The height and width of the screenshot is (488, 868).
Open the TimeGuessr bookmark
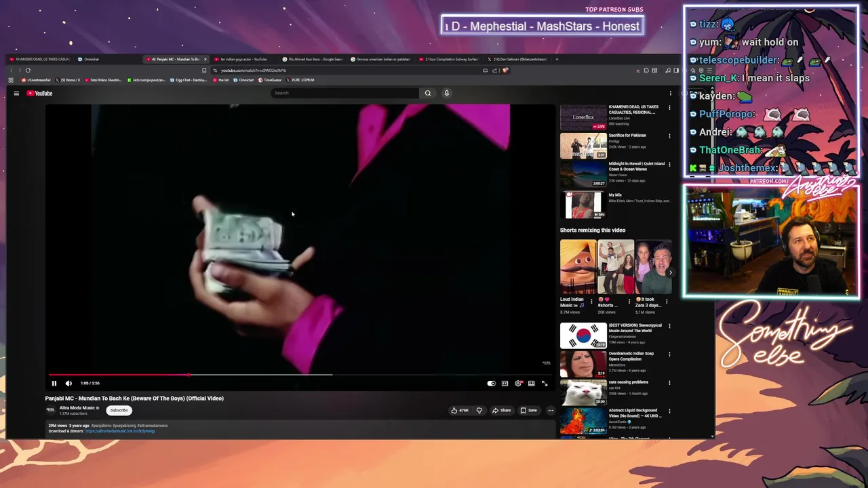pos(269,80)
